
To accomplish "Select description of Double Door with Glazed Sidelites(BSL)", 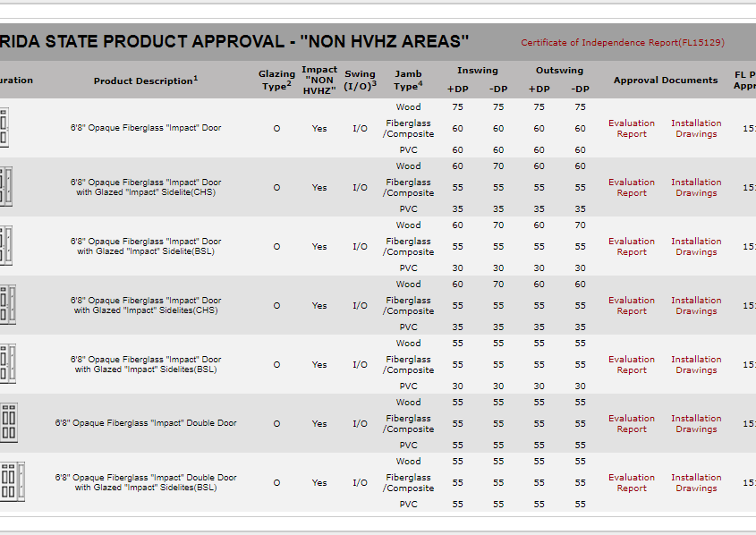I will point(146,482).
